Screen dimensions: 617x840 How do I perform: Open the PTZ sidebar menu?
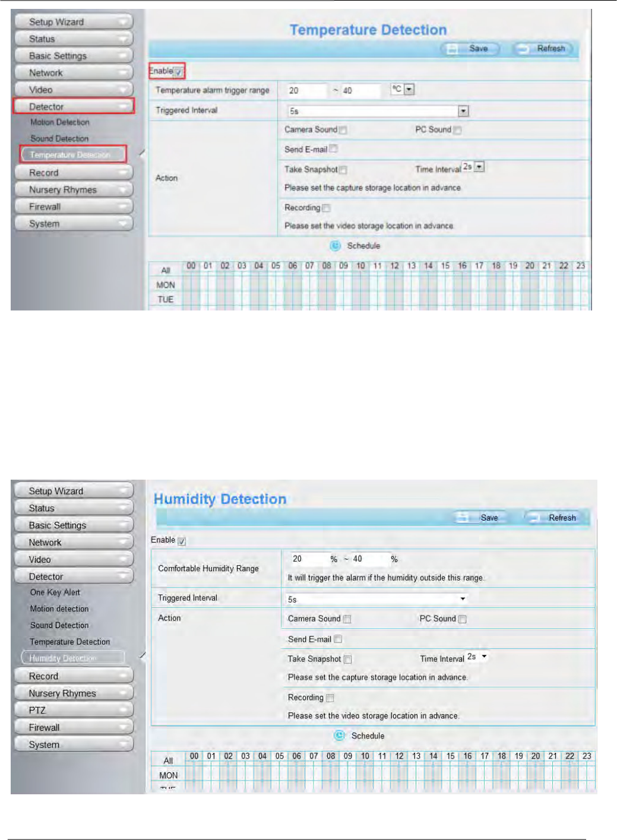click(73, 710)
